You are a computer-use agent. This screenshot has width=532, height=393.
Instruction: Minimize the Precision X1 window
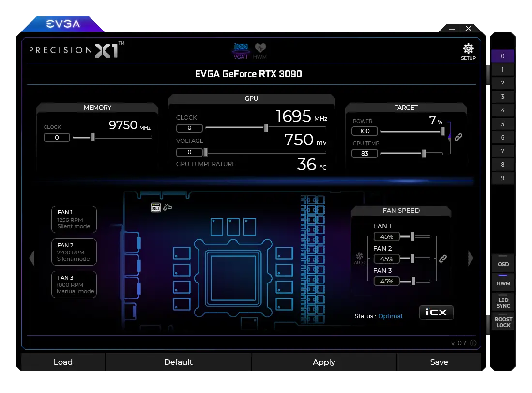tap(452, 29)
